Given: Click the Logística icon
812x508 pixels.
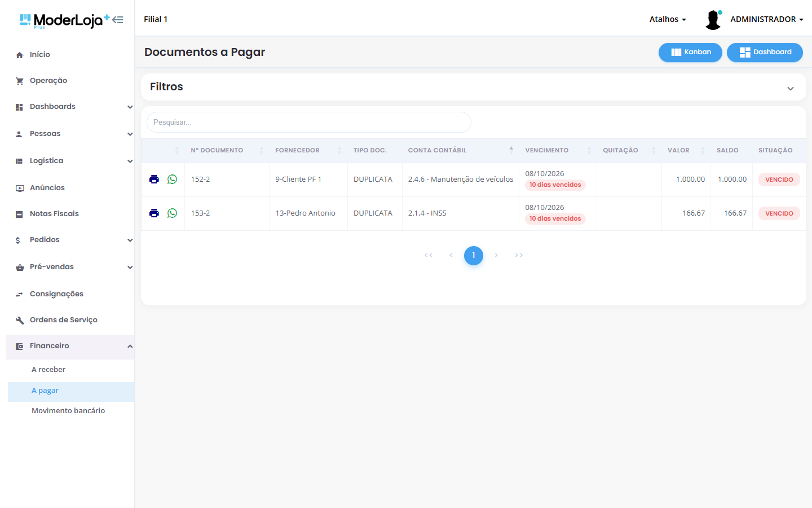Looking at the screenshot, I should (19, 161).
